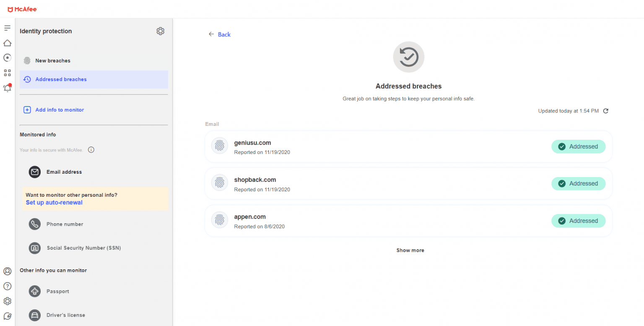Select Email address under Monitored info
The width and height of the screenshot is (644, 326).
[x=64, y=172]
